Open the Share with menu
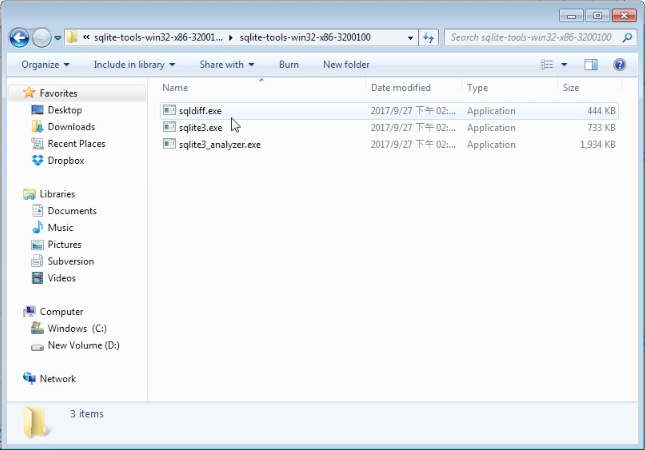 click(227, 65)
